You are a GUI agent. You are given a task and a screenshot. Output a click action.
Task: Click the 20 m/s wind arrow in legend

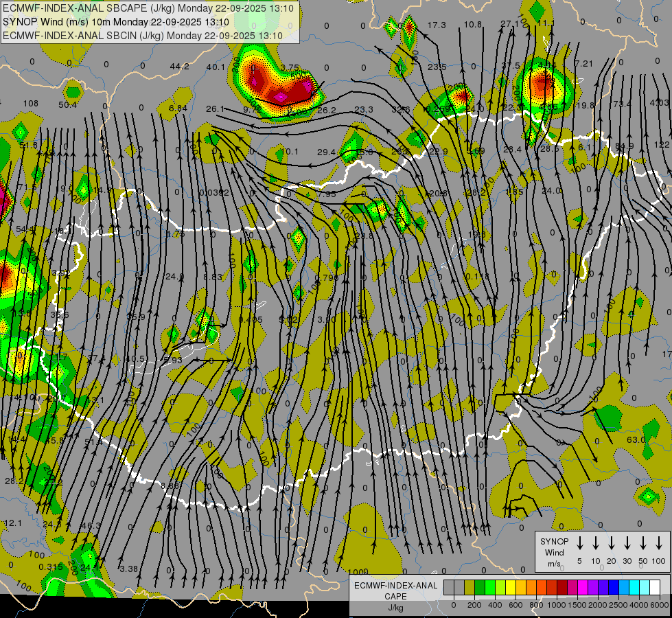click(612, 543)
